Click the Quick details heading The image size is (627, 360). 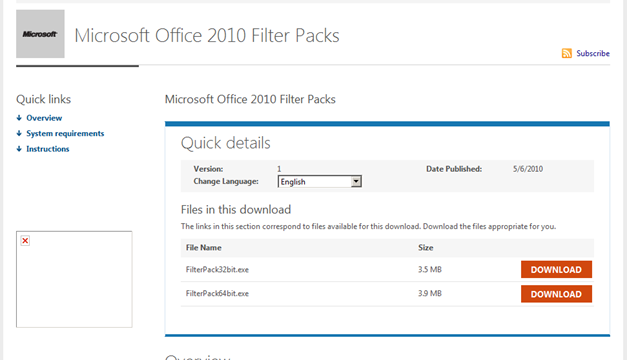(226, 143)
